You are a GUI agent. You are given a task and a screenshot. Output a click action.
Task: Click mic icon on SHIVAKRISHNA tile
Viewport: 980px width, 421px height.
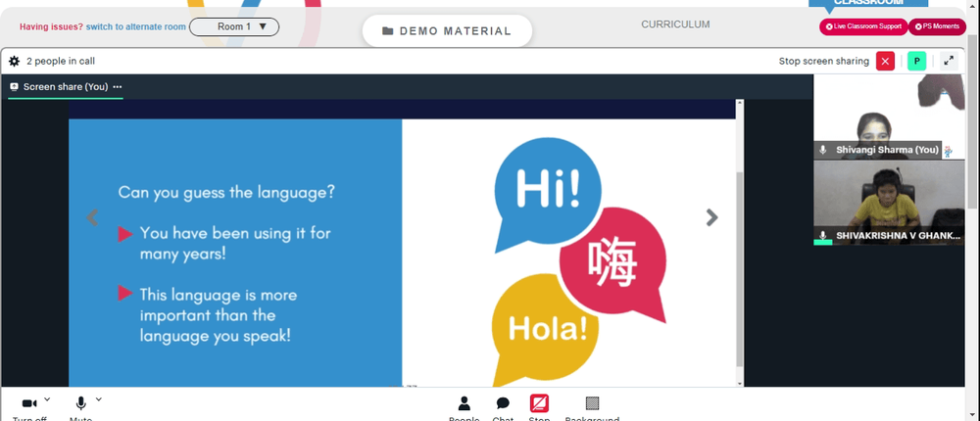tap(823, 236)
